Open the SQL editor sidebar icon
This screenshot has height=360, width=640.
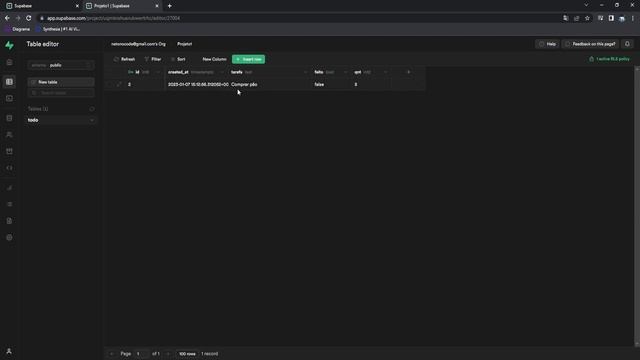click(x=9, y=98)
